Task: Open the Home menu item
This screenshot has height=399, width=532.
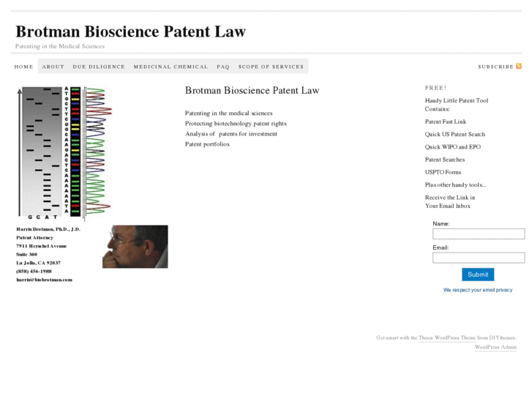Action: coord(24,67)
